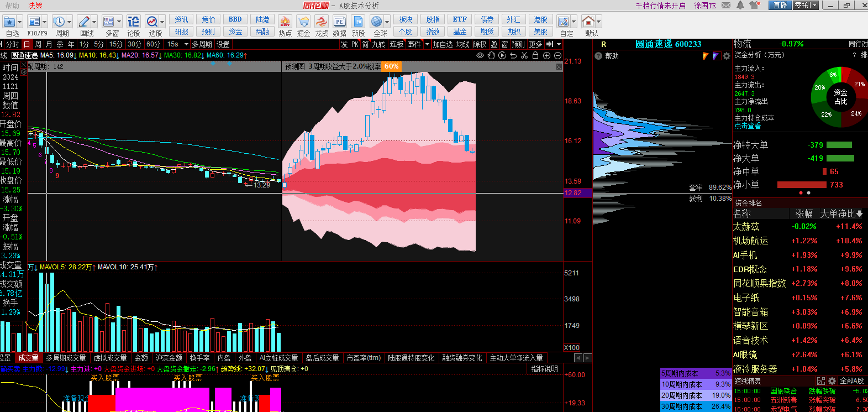Click the orange flame chip color icon
Viewport: 868px width, 412px height.
pyautogui.click(x=706, y=56)
